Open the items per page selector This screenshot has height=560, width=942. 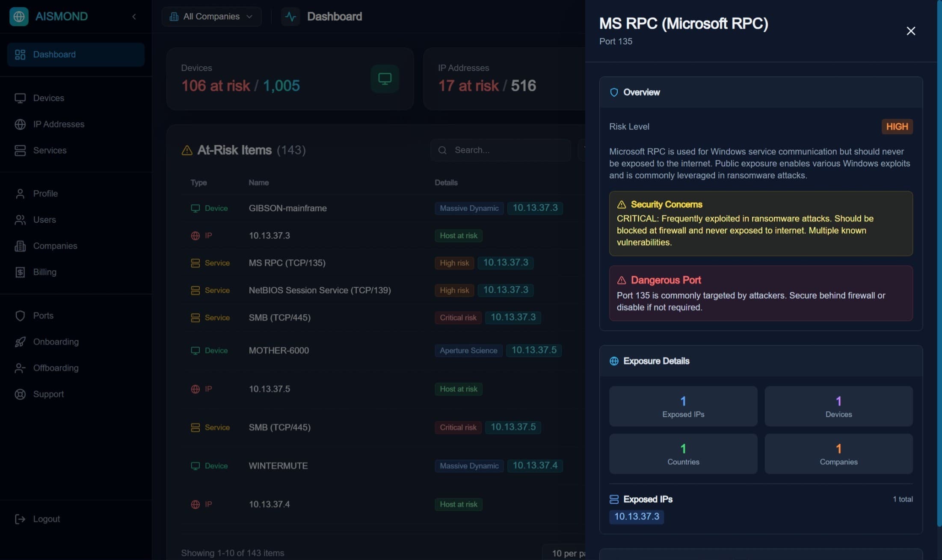pos(569,553)
